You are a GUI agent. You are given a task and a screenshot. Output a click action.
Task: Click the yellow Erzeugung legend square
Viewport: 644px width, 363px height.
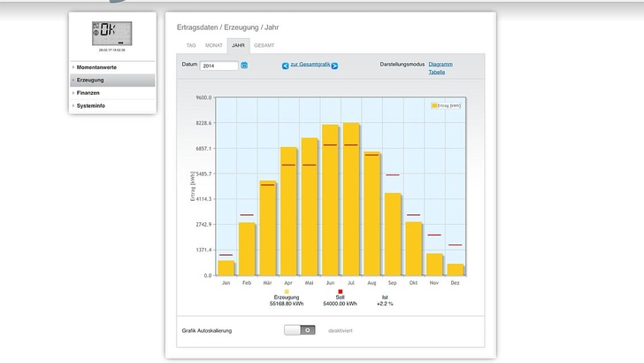click(287, 290)
